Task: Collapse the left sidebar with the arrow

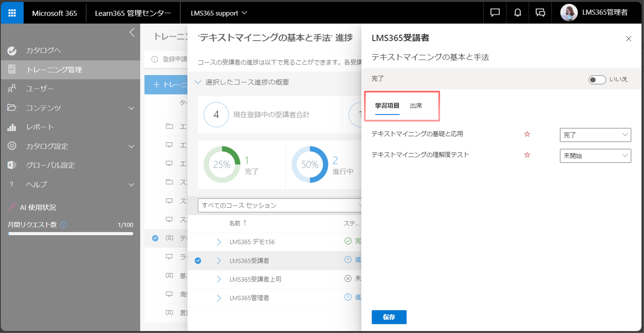Action: (132, 32)
